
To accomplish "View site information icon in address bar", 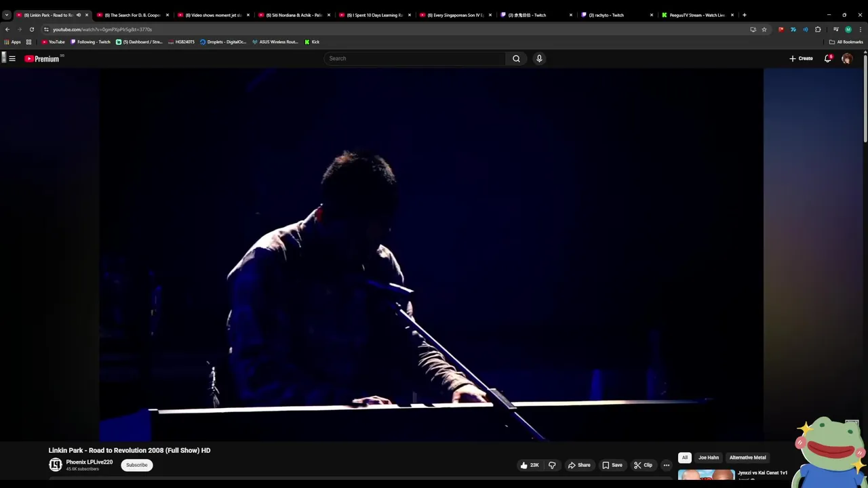I will coord(46,29).
